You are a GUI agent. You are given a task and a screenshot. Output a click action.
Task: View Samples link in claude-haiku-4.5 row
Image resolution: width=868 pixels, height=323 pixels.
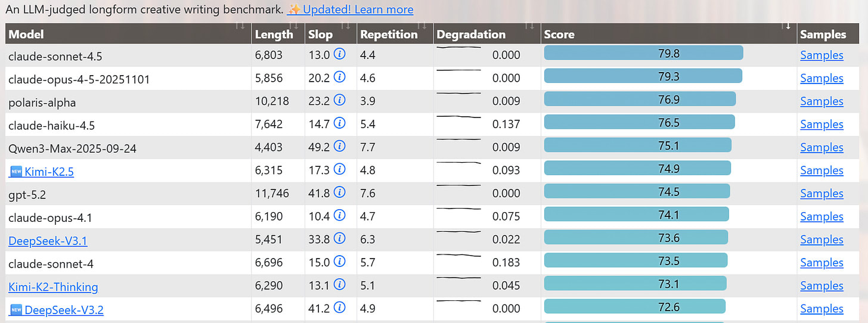coord(821,124)
